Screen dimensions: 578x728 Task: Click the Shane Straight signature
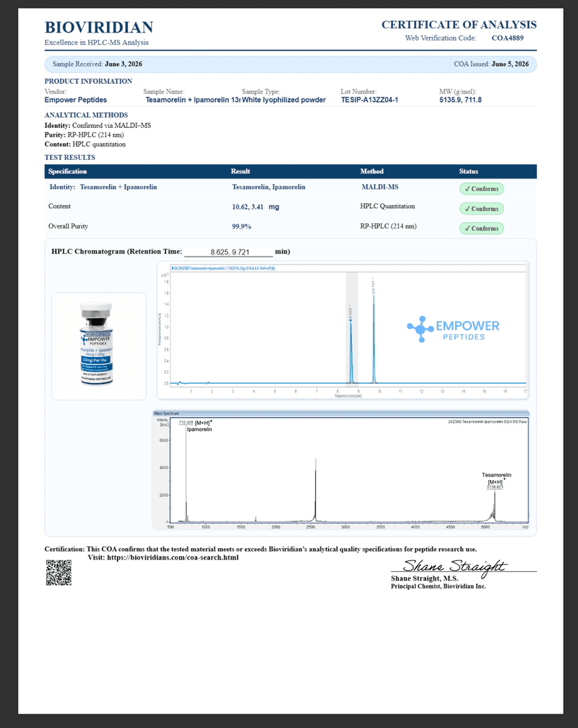[455, 567]
